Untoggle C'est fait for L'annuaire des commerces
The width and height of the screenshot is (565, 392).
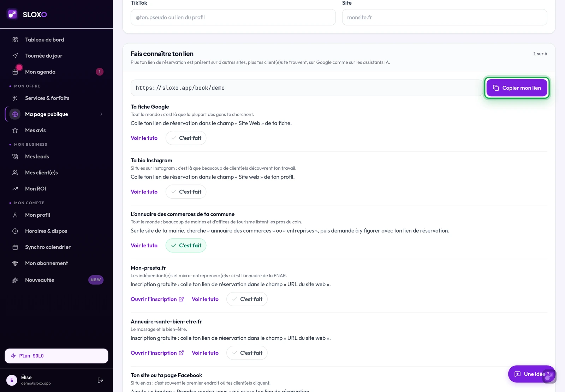(x=186, y=246)
